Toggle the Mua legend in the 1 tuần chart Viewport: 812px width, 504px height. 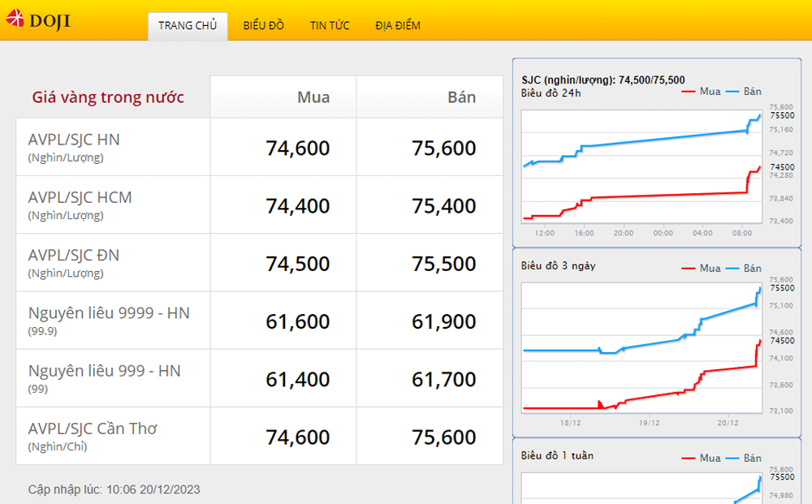coord(702,459)
